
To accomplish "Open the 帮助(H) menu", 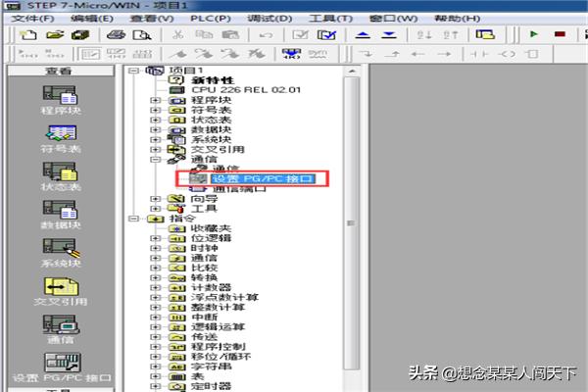I will [457, 19].
